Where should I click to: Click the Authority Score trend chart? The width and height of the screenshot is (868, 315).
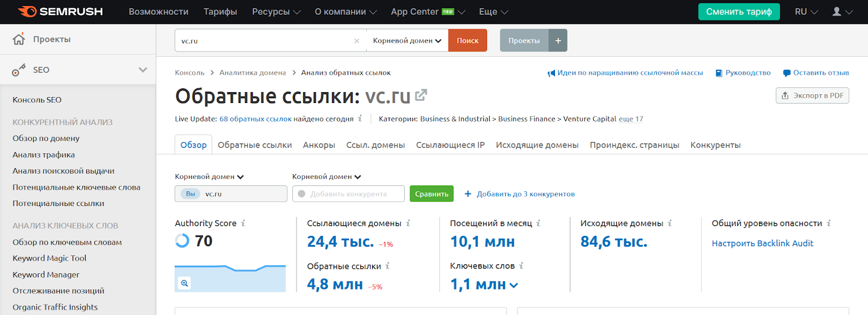(230, 278)
